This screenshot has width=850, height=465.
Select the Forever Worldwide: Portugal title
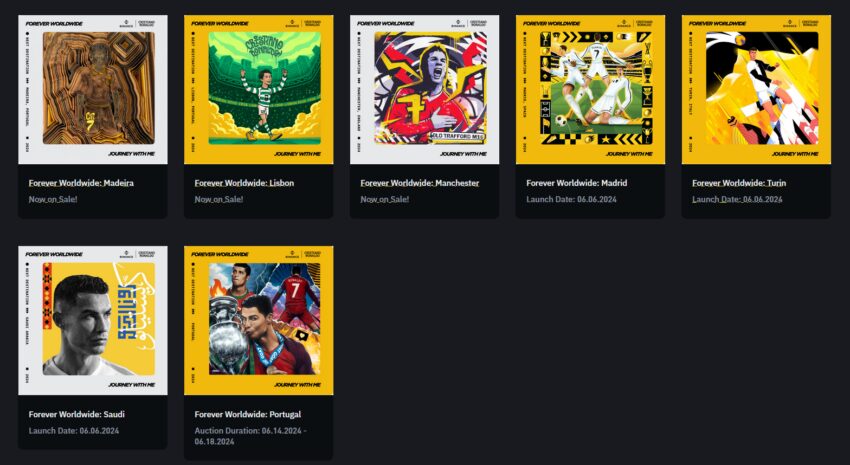click(248, 415)
